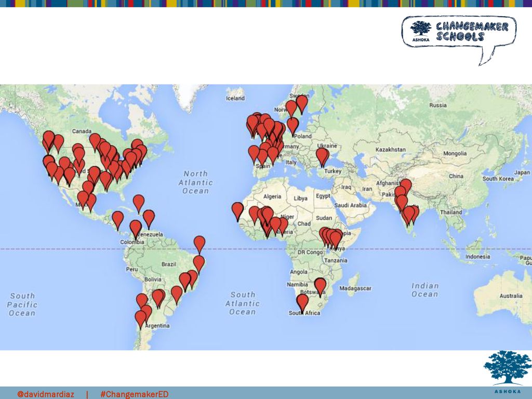Click the South Korea label on the map
Image resolution: width=532 pixels, height=399 pixels.
[498, 179]
